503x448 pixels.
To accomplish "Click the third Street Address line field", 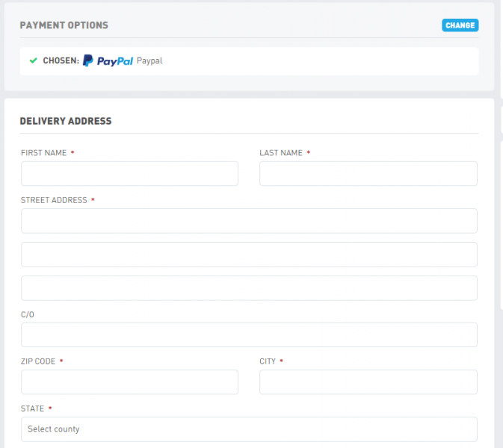I will pyautogui.click(x=249, y=287).
